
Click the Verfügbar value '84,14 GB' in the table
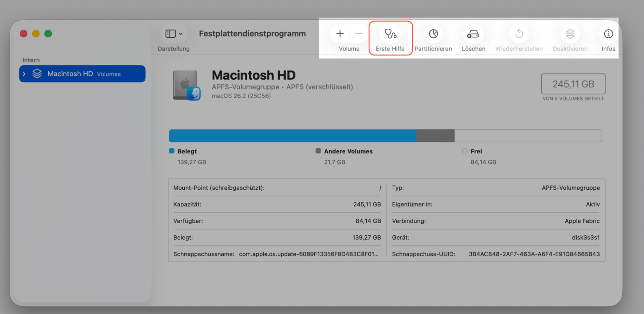pyautogui.click(x=368, y=221)
